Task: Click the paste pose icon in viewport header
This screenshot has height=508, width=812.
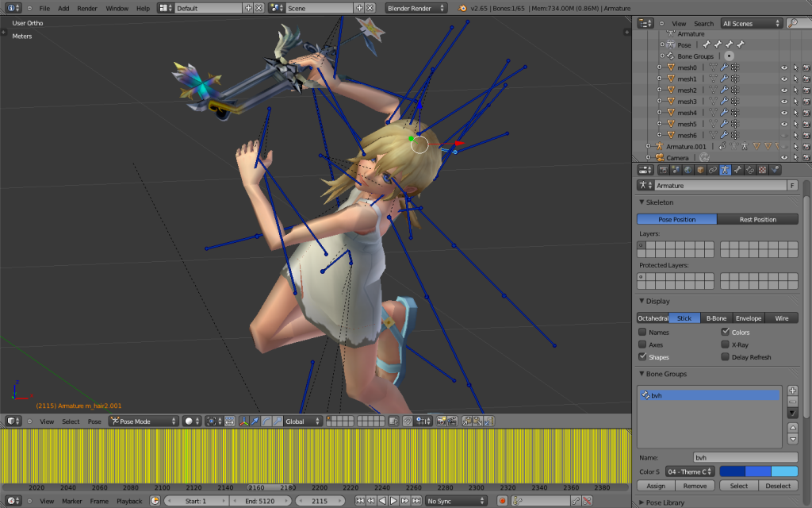Action: point(477,421)
